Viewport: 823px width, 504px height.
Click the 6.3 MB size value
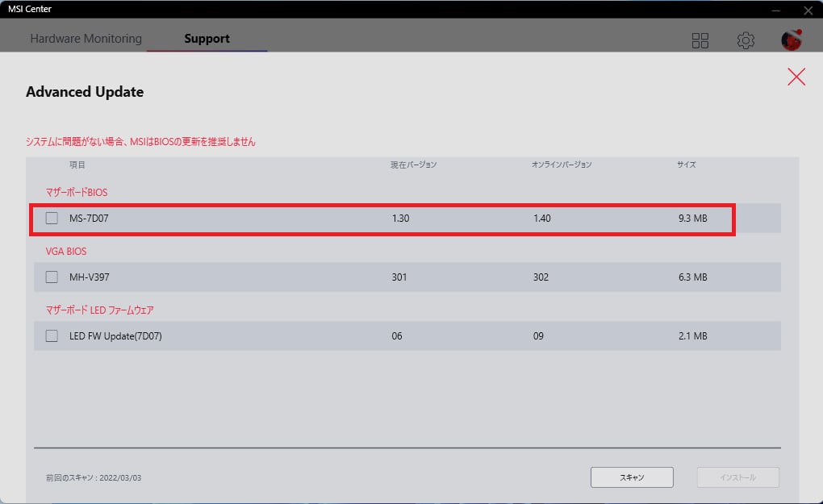tap(693, 277)
